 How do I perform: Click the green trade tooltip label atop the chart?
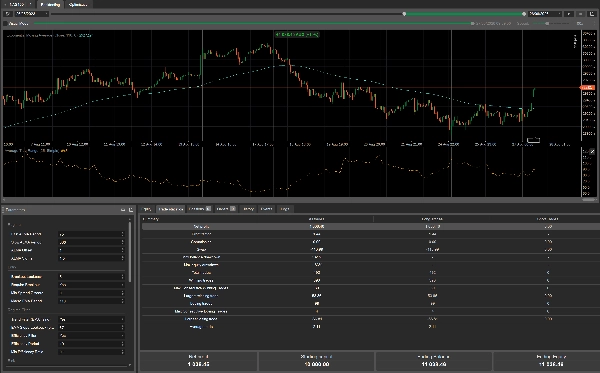click(x=297, y=34)
